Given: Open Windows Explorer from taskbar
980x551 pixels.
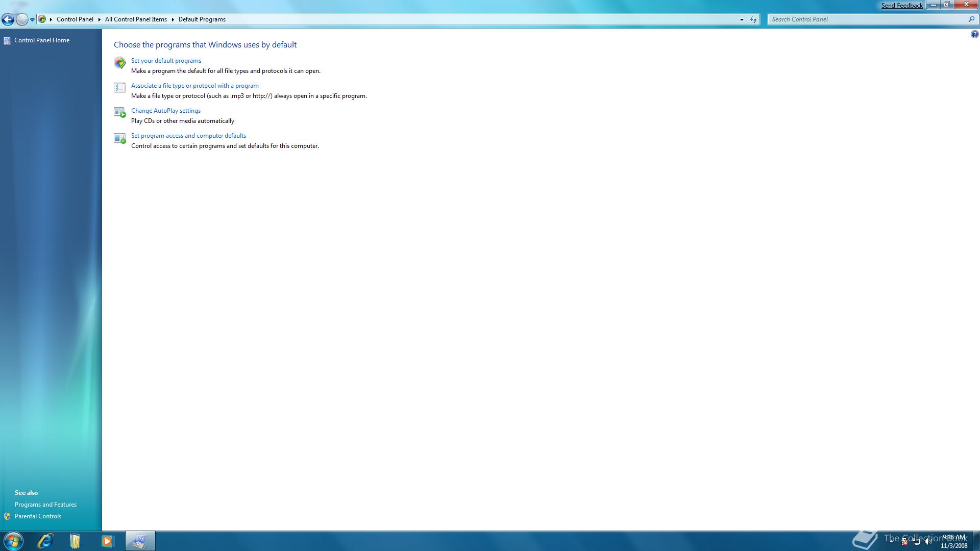Looking at the screenshot, I should (x=75, y=541).
